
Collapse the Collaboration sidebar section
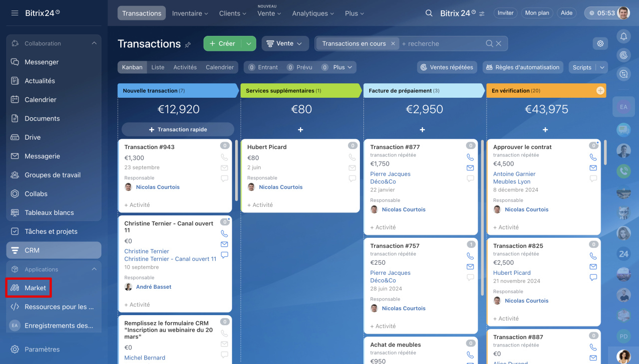[94, 43]
